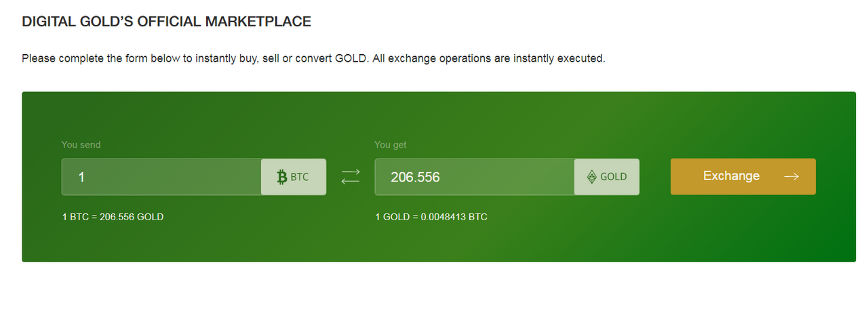Click the "1 GOLD = 0.0048413 BTC" rate

[x=431, y=217]
